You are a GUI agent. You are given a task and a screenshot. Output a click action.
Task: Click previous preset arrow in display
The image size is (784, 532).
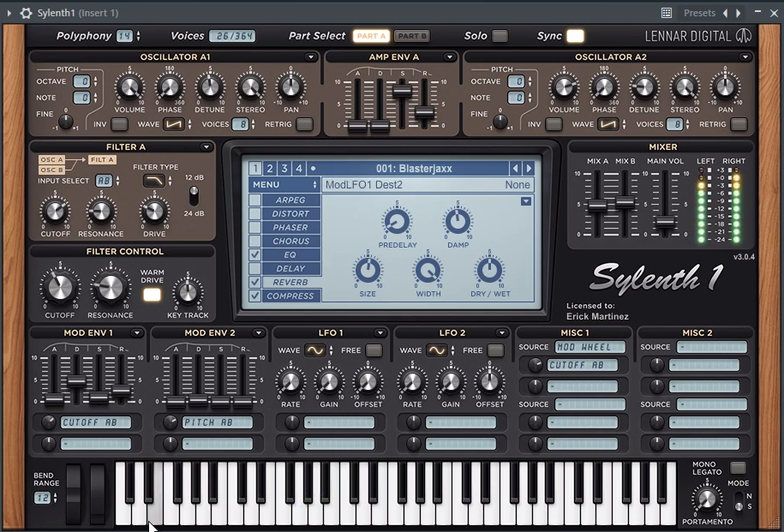point(516,169)
